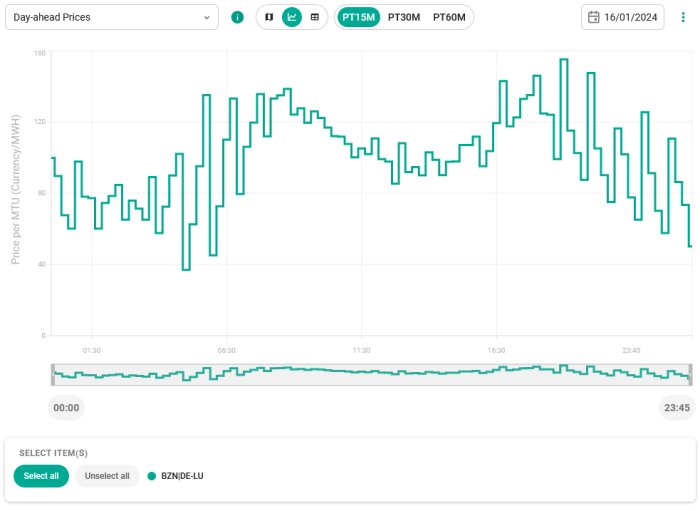This screenshot has width=700, height=511.
Task: Click Select all button
Action: click(x=41, y=476)
